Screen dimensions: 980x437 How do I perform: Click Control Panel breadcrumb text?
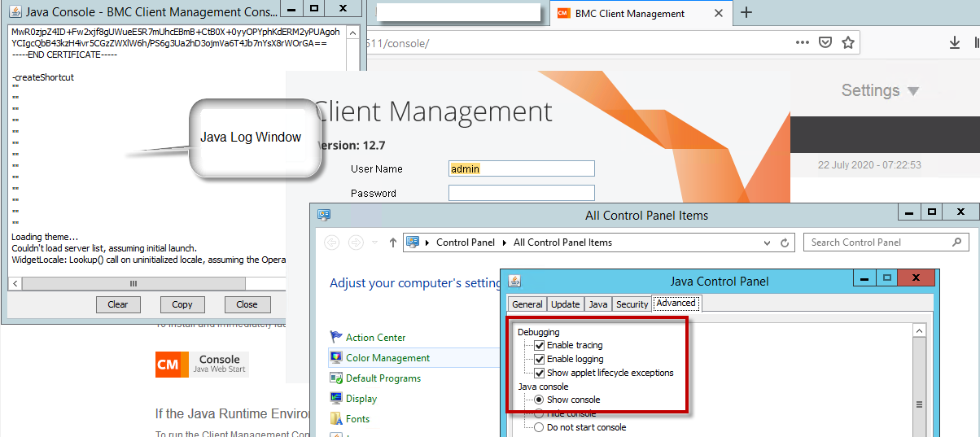[x=466, y=243]
